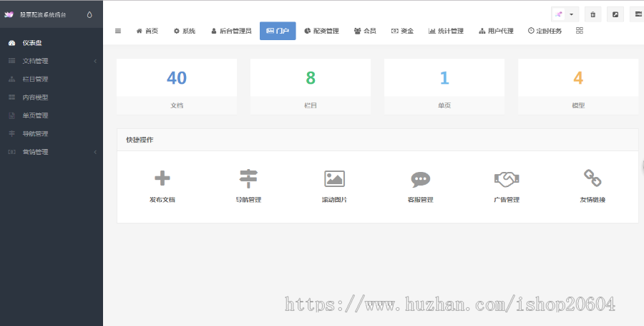Open 单页管理 in the sidebar

click(52, 115)
